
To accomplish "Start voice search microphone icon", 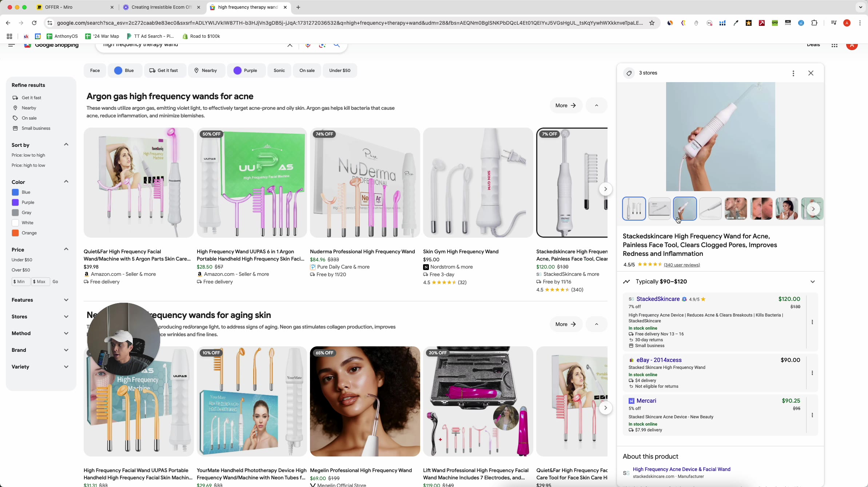I will coord(308,45).
